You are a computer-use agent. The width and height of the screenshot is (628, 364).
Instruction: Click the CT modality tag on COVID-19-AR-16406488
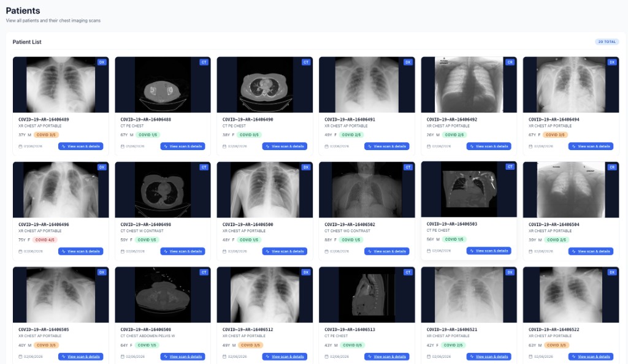(204, 62)
